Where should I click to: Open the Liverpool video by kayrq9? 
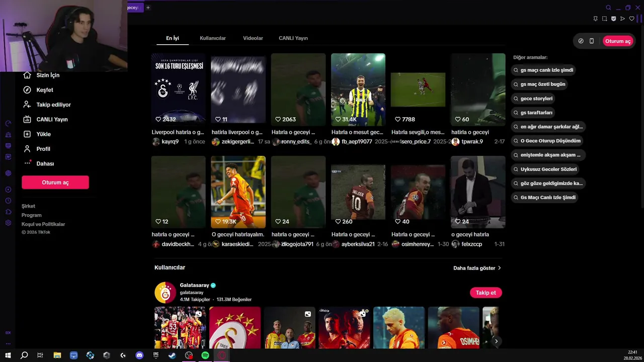click(x=178, y=89)
